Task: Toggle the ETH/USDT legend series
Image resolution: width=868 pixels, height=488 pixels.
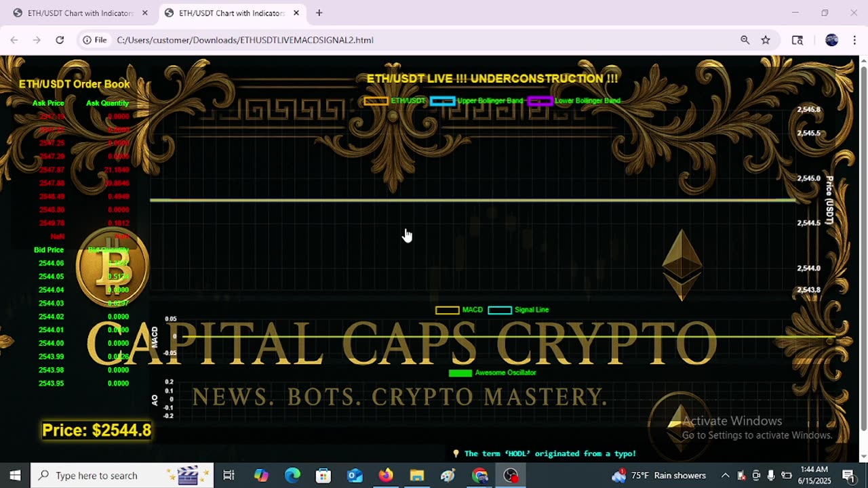Action: pyautogui.click(x=395, y=101)
